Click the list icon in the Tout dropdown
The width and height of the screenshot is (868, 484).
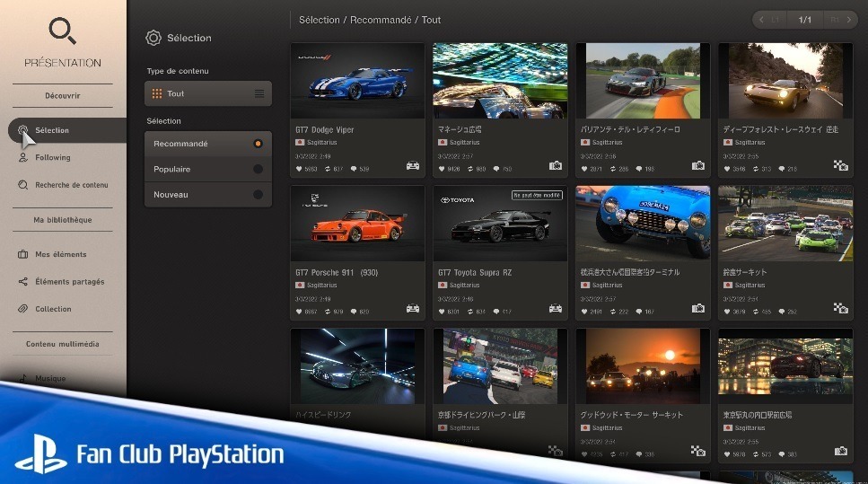pos(259,93)
